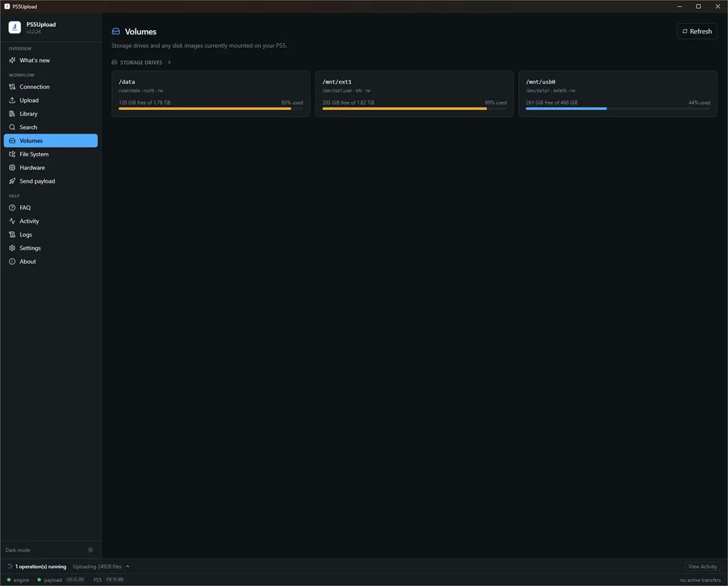Open the What's new sparkle icon

point(12,61)
